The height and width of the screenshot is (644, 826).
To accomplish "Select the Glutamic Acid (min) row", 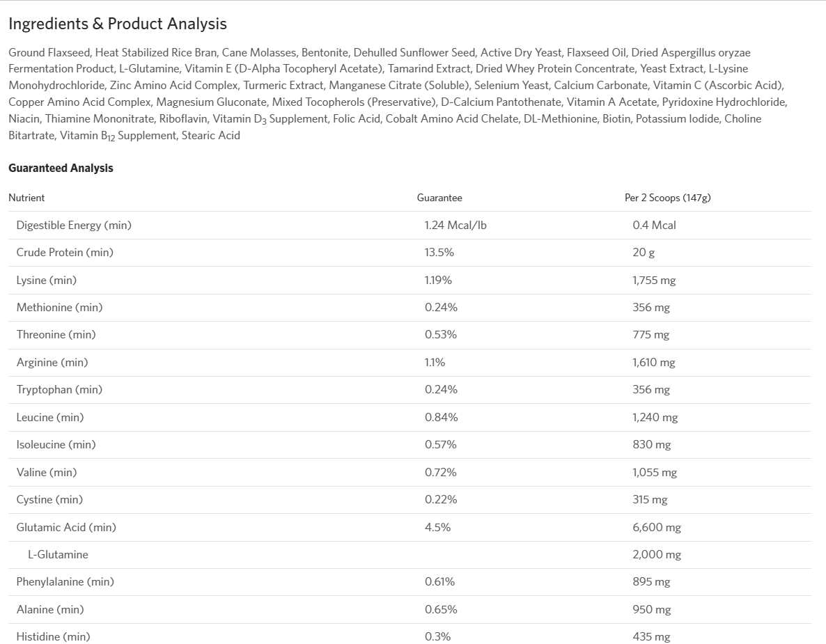I will pos(410,527).
